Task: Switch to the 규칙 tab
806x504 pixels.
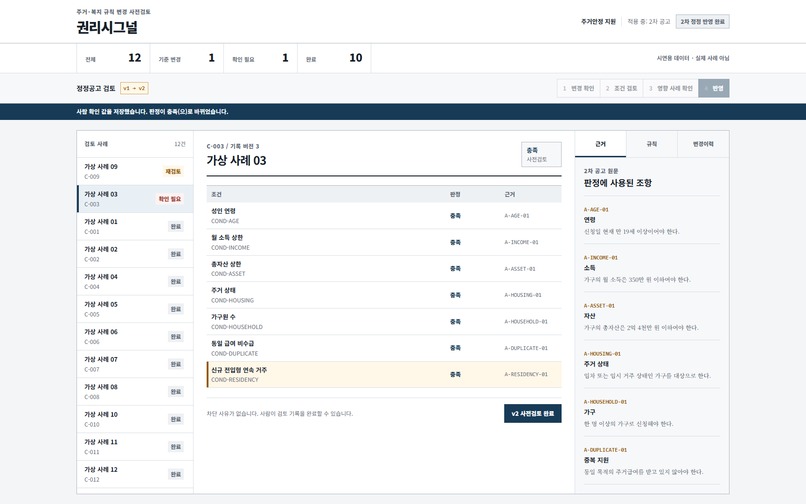Action: 651,144
